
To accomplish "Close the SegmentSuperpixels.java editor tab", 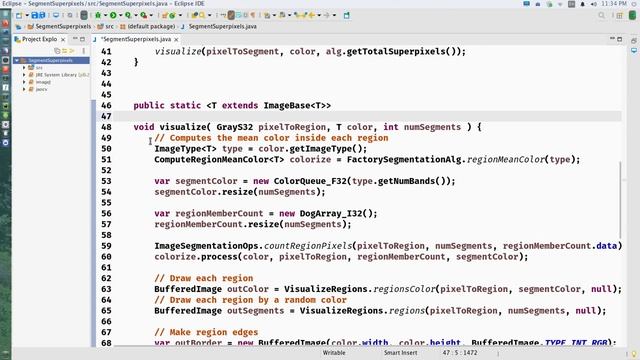I will pyautogui.click(x=176, y=40).
